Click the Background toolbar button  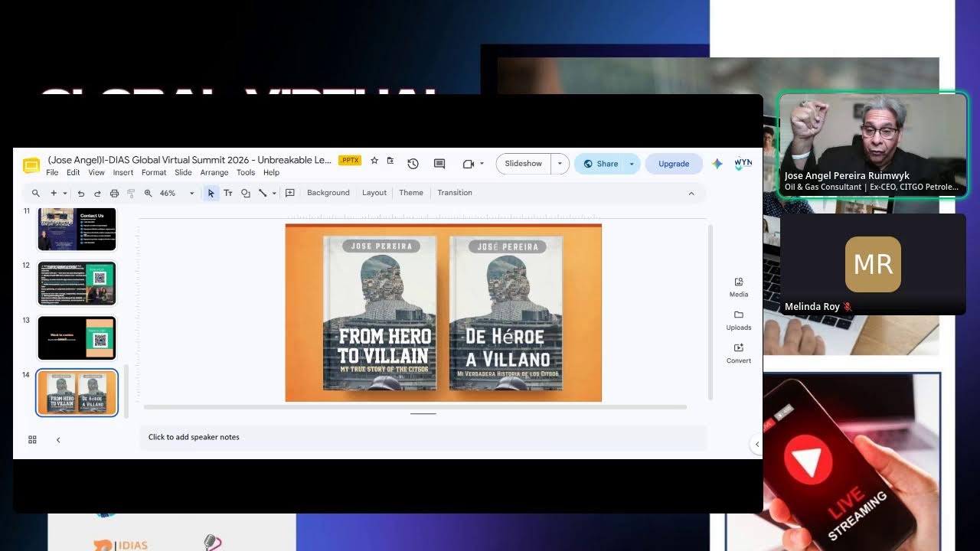point(328,193)
